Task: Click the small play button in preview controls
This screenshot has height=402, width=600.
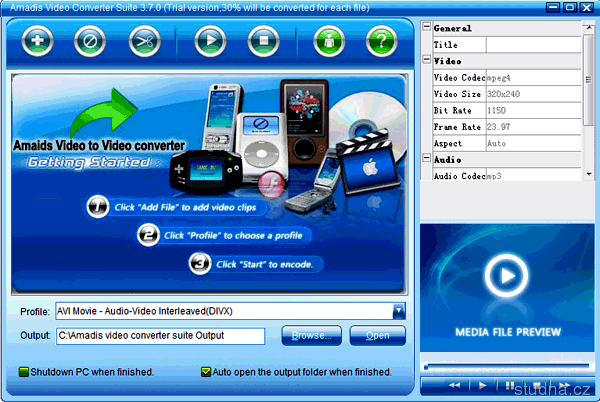Action: [x=483, y=386]
